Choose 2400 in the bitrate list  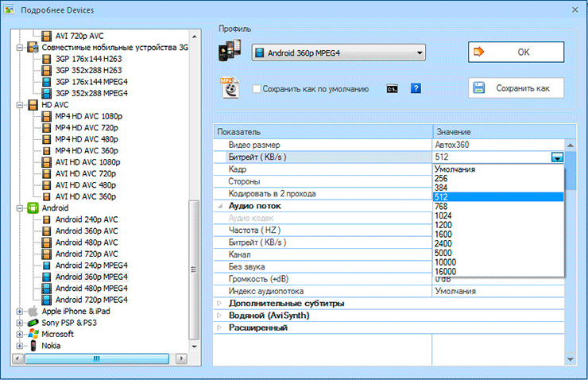pos(498,243)
